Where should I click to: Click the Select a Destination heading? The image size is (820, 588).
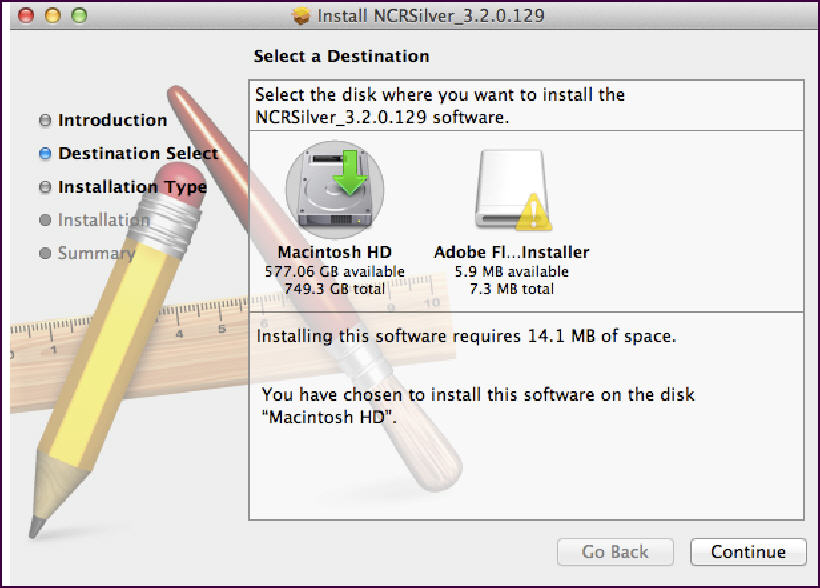click(x=341, y=56)
